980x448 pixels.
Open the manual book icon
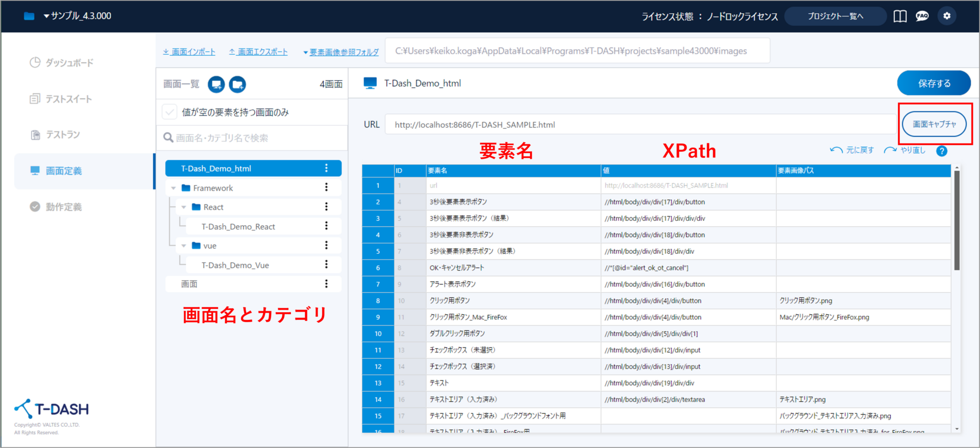900,16
